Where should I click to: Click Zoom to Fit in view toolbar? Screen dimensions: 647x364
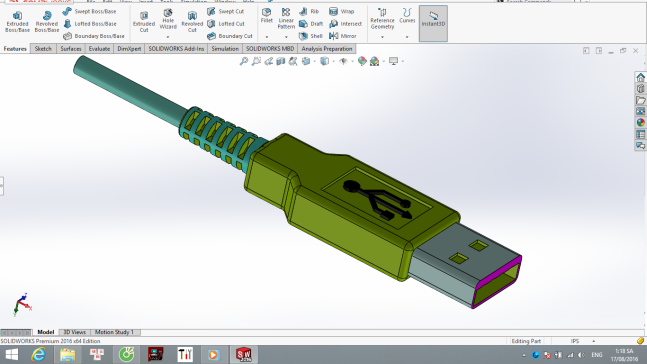(x=244, y=61)
